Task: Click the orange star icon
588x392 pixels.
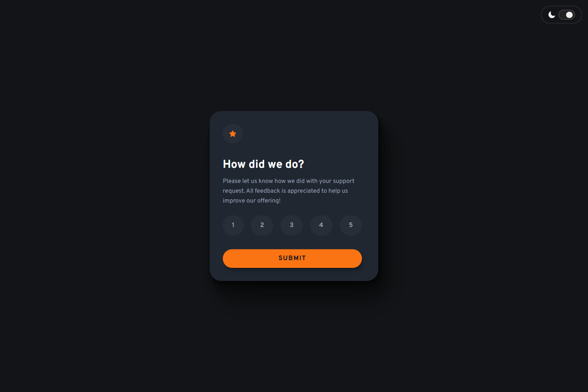Action: click(x=233, y=134)
